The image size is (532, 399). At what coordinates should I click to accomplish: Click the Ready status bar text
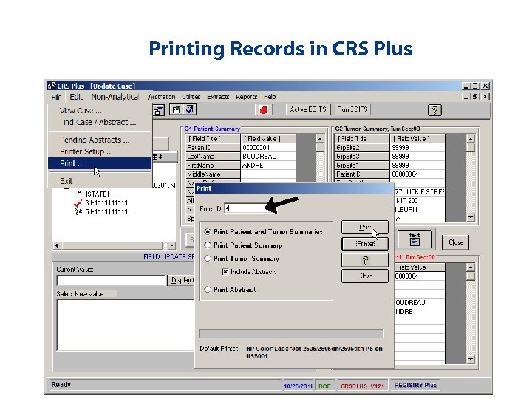pyautogui.click(x=61, y=385)
